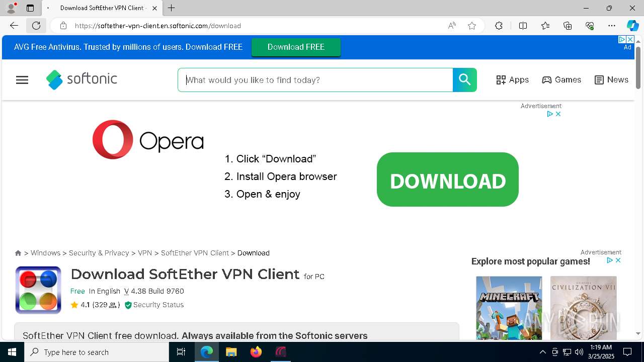Click the browser Back arrow

point(14,26)
